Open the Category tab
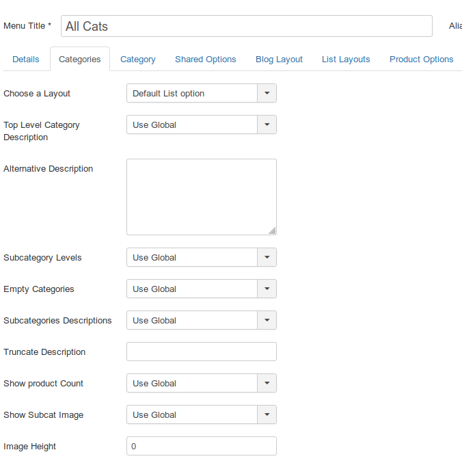The image size is (462, 476). [138, 59]
